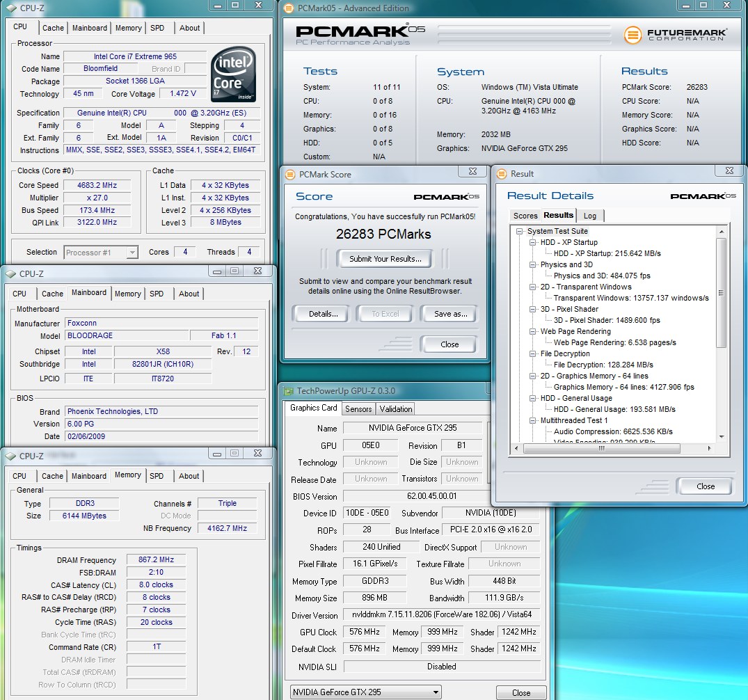Click the Result tree vertical scrollbar thumb

[722, 293]
